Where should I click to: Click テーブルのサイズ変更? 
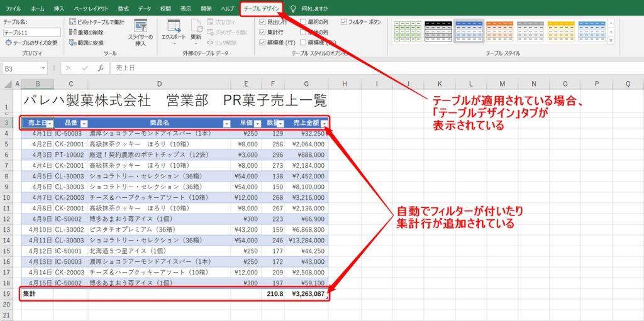(31, 43)
